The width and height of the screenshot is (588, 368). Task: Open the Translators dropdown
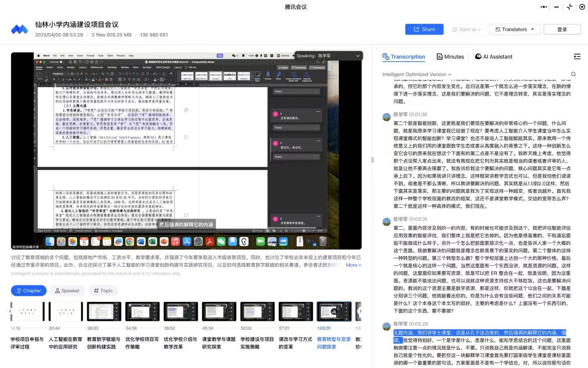[x=514, y=29]
